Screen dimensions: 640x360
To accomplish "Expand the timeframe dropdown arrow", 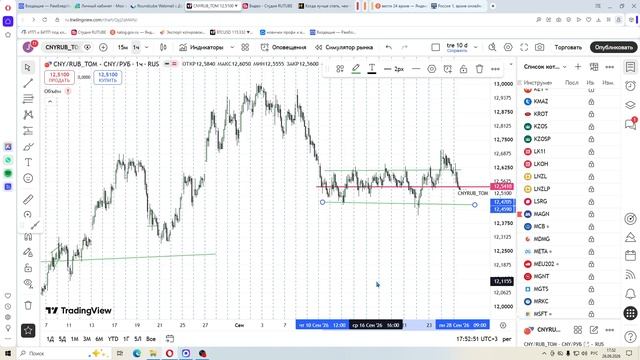I will [x=147, y=47].
